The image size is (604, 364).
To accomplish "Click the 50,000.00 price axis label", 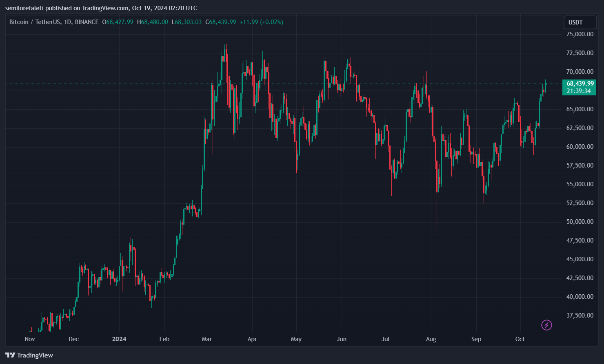I will click(x=580, y=222).
